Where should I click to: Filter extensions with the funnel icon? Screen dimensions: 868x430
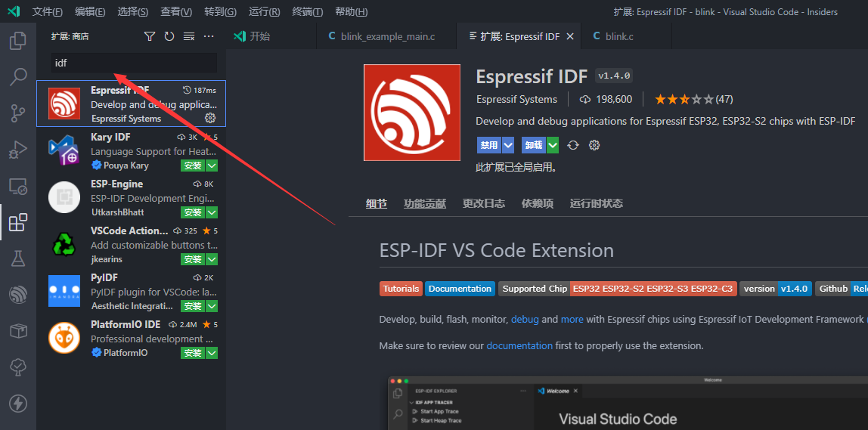[x=150, y=36]
